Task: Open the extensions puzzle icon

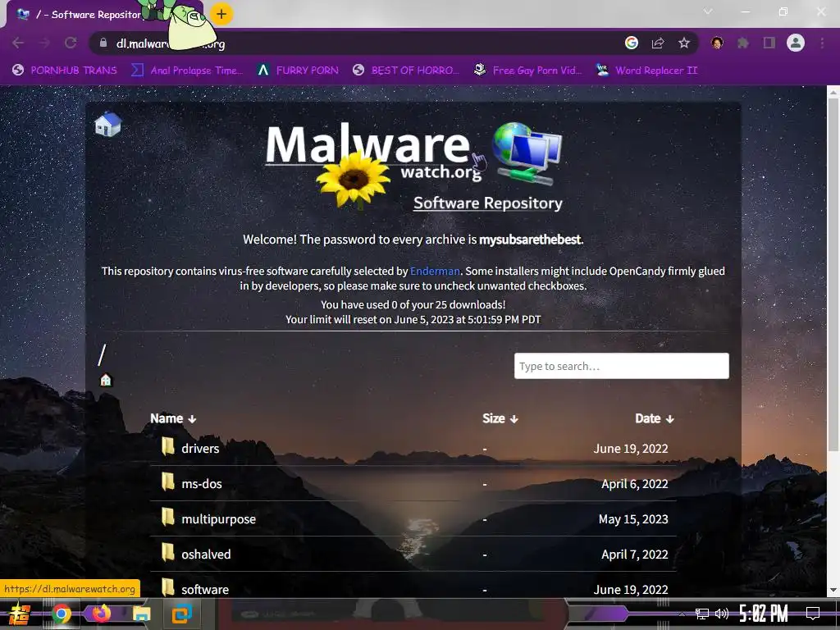Action: click(743, 43)
